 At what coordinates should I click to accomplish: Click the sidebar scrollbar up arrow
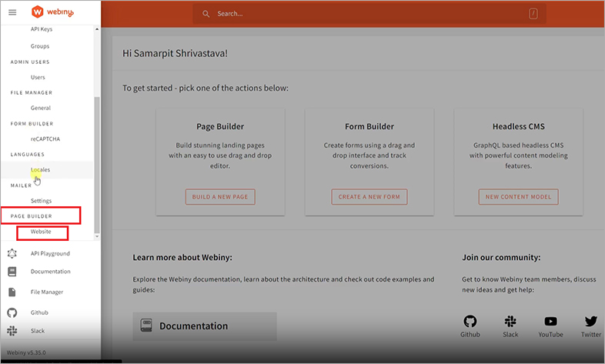[97, 29]
